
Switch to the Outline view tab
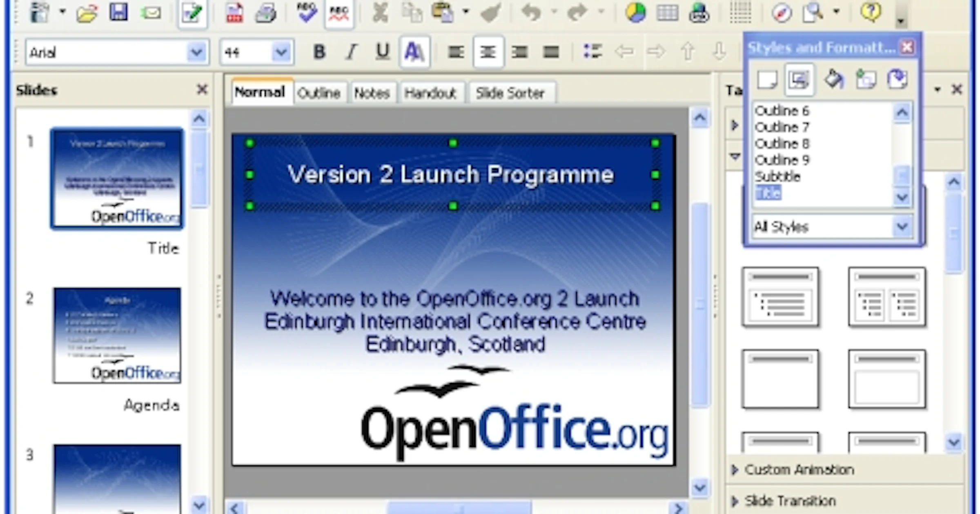[x=320, y=93]
